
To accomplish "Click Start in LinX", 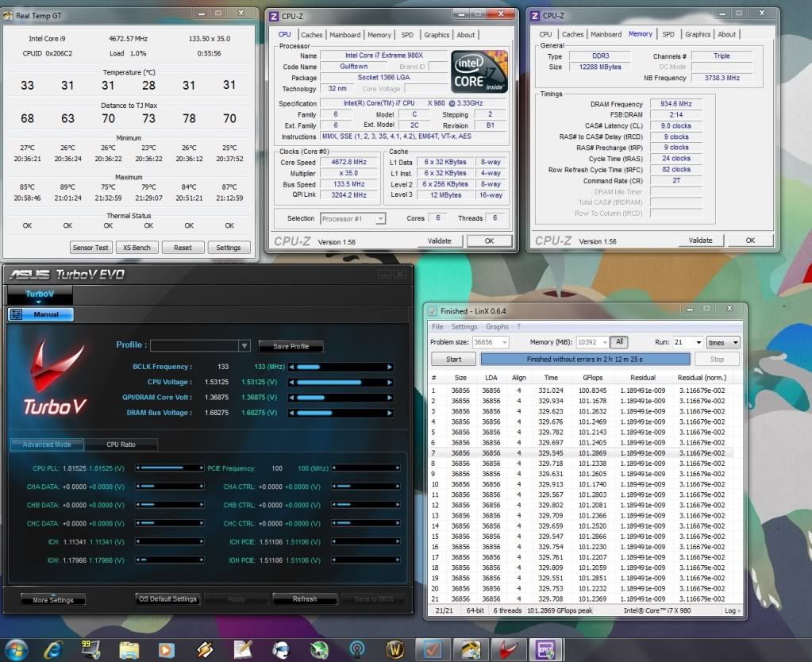I will pos(454,359).
